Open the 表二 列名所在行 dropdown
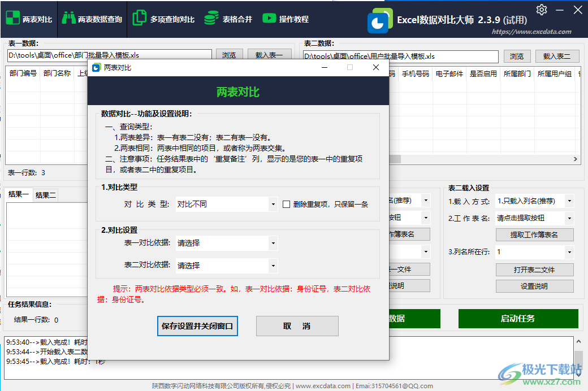Screen dimensions: 588x391 tap(570, 252)
